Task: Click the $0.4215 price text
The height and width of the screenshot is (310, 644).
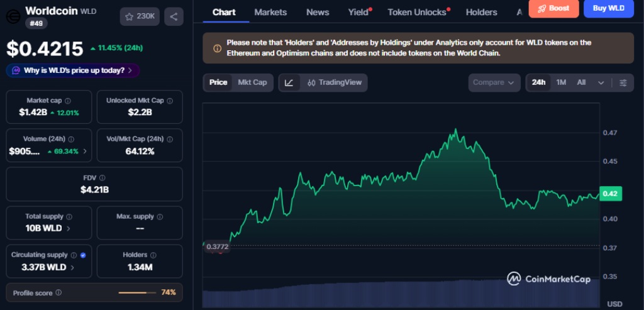Action: (45, 48)
